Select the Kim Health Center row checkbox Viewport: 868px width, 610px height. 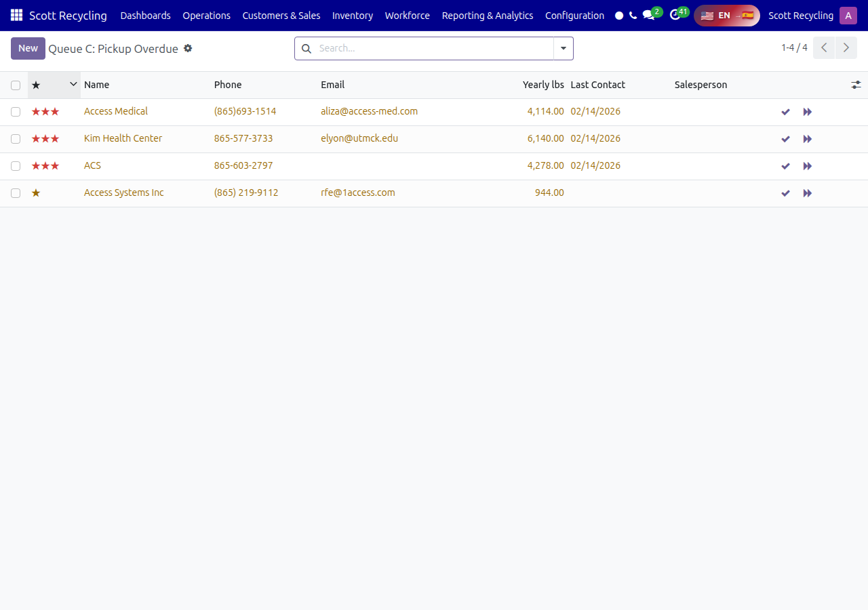(16, 139)
